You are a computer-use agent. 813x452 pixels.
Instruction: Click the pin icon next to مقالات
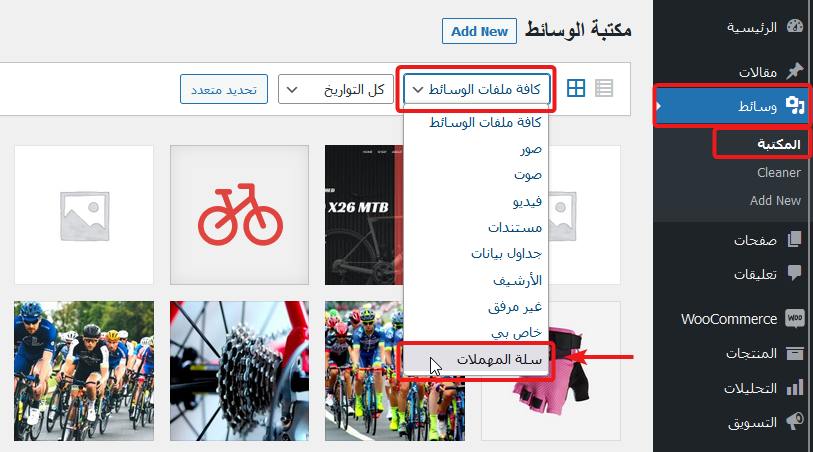coord(794,71)
